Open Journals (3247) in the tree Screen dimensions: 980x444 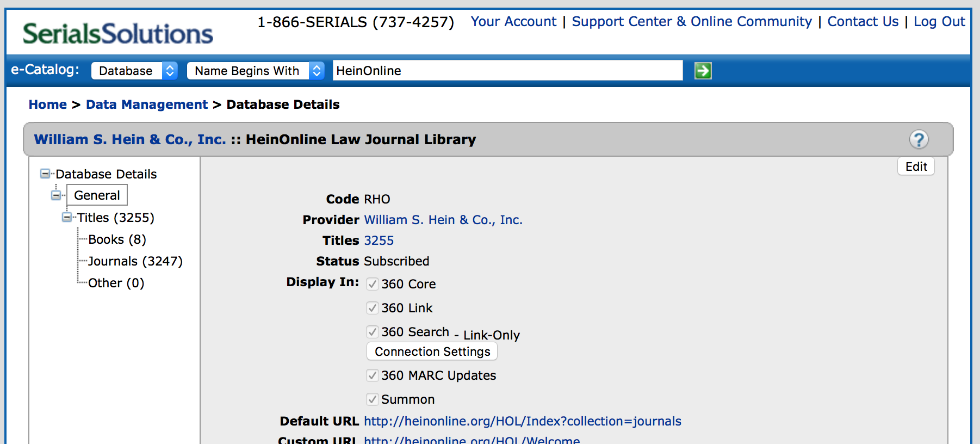135,261
